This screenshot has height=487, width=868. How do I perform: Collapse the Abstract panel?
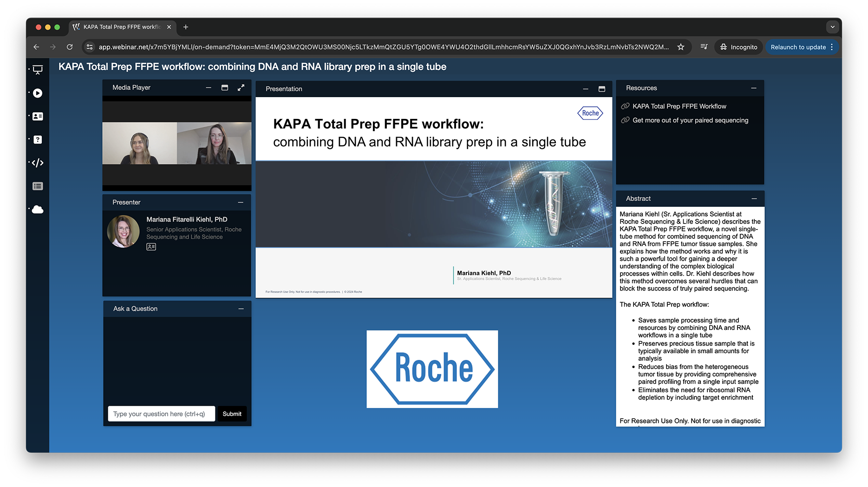[754, 198]
